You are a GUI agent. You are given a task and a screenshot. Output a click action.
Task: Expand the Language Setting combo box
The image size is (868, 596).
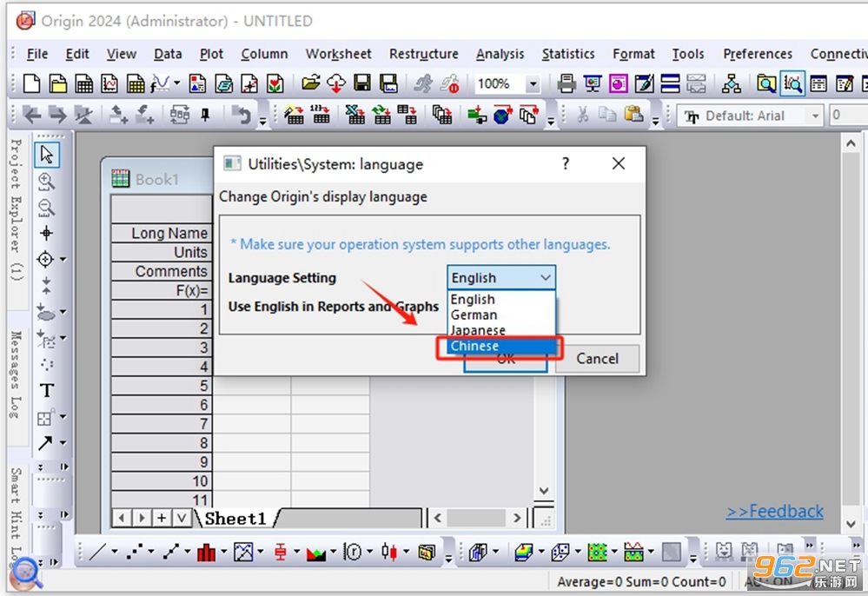[x=501, y=277]
